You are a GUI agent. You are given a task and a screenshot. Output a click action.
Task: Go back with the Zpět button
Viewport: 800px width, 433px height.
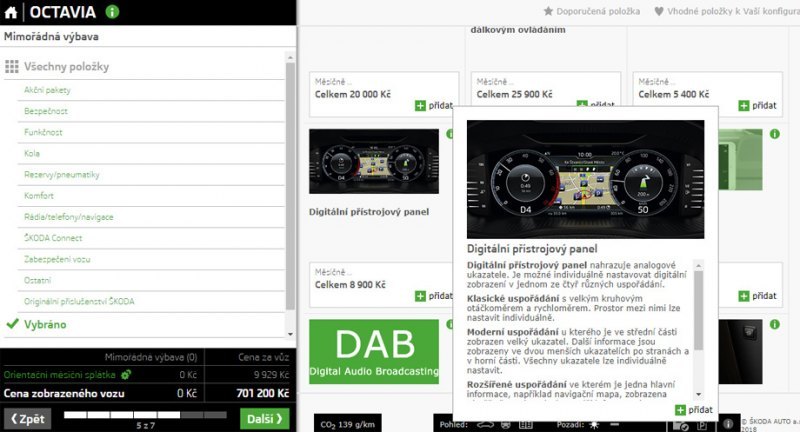(x=28, y=419)
